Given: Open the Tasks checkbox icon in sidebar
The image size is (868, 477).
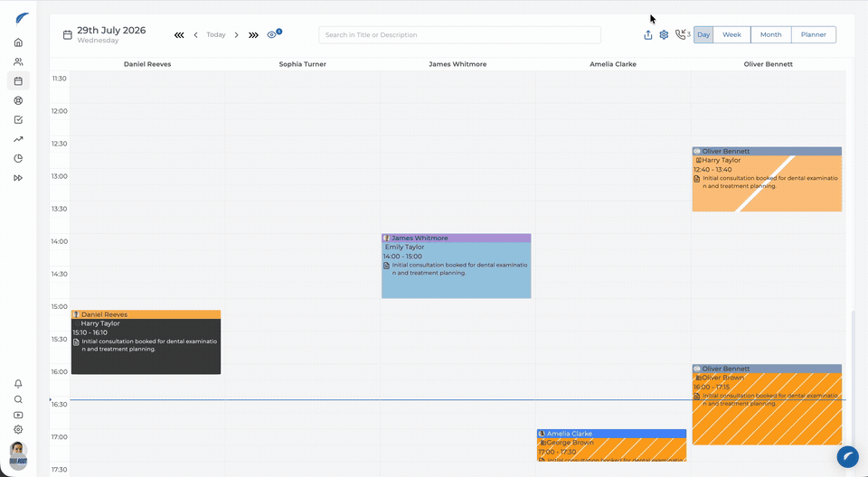Looking at the screenshot, I should [x=18, y=120].
